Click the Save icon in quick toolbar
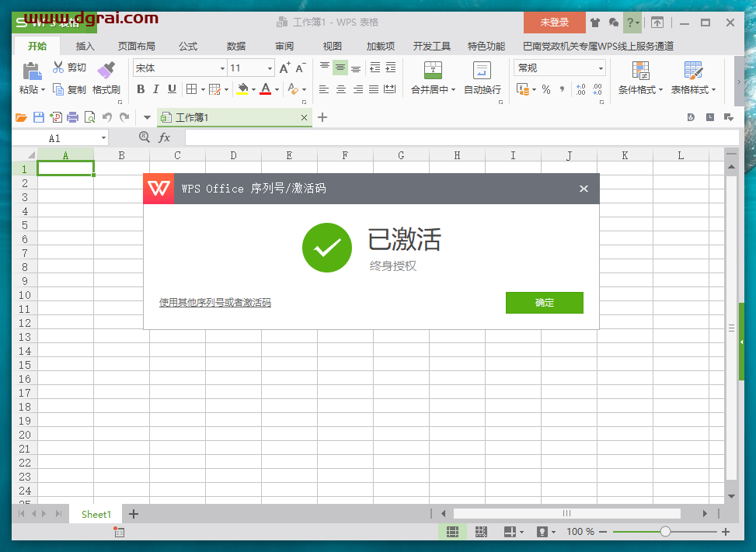 39,116
